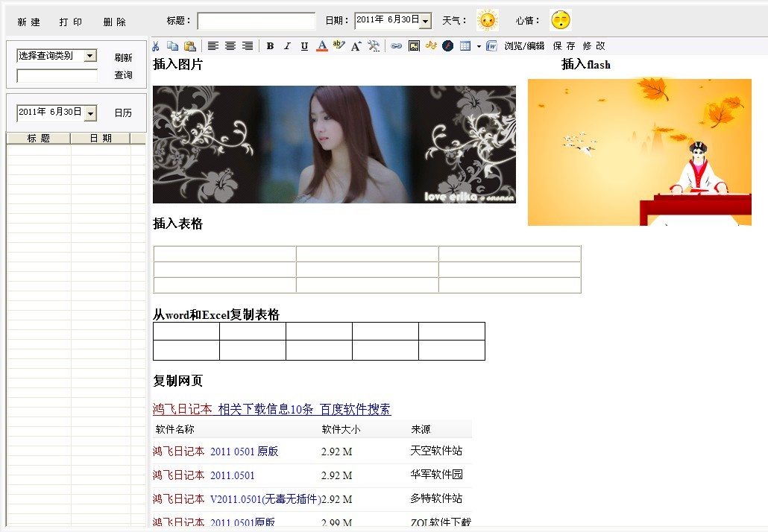Click the 天空软件站 source text

tap(436, 451)
